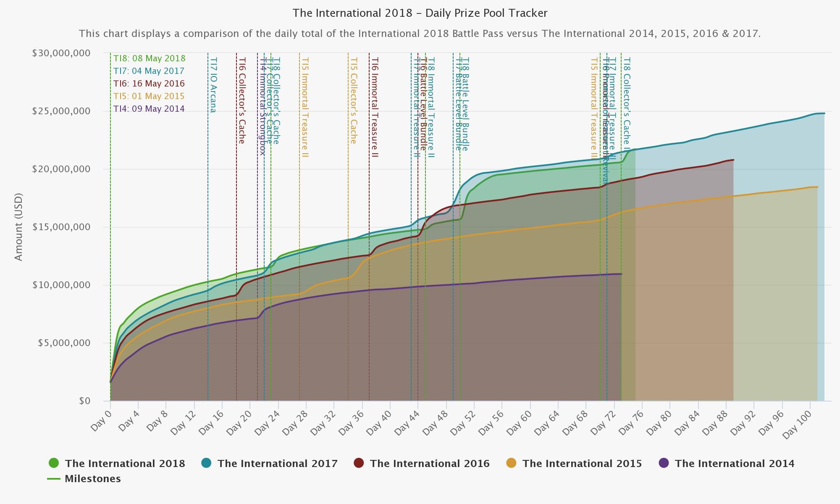This screenshot has height=504, width=840.
Task: Click the 'Amount (USD)' axis title
Action: tap(18, 227)
